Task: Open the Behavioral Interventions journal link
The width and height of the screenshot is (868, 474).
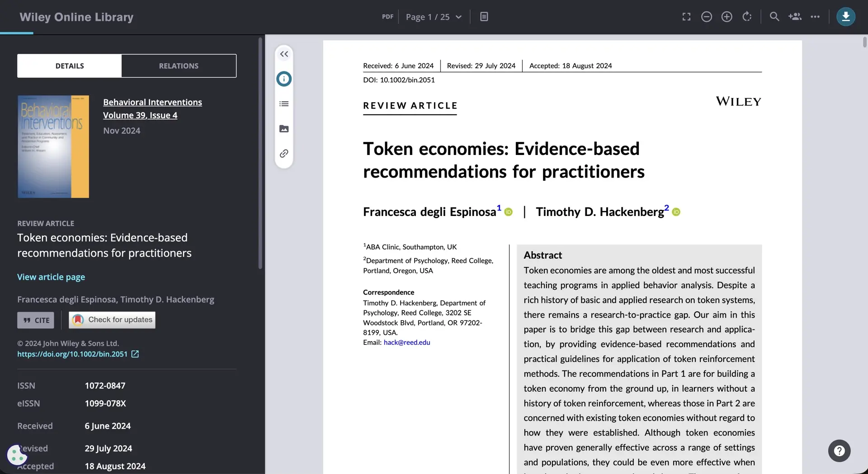Action: pos(152,102)
